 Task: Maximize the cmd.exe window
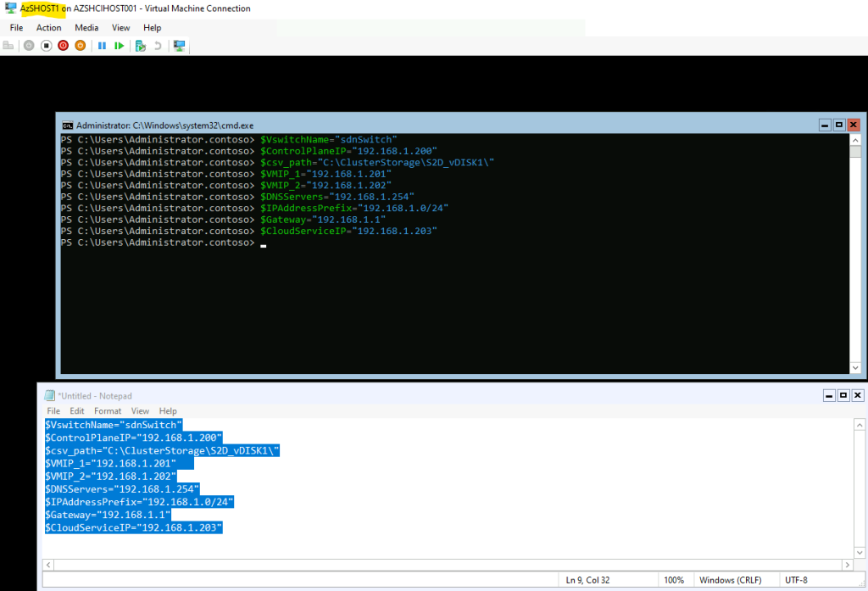click(x=839, y=125)
